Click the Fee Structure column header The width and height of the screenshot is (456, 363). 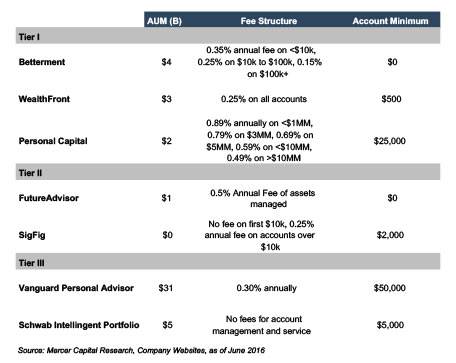tap(269, 21)
